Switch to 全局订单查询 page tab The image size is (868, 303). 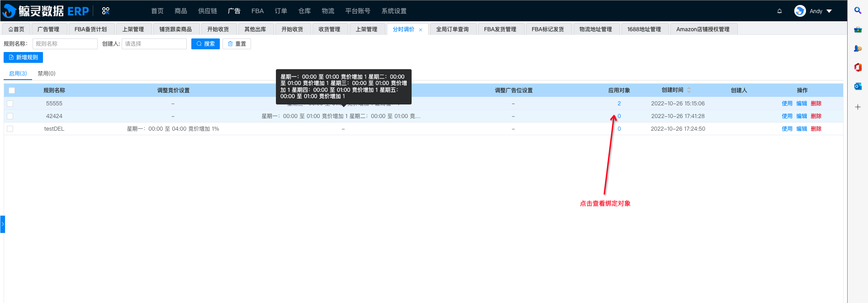pos(452,29)
